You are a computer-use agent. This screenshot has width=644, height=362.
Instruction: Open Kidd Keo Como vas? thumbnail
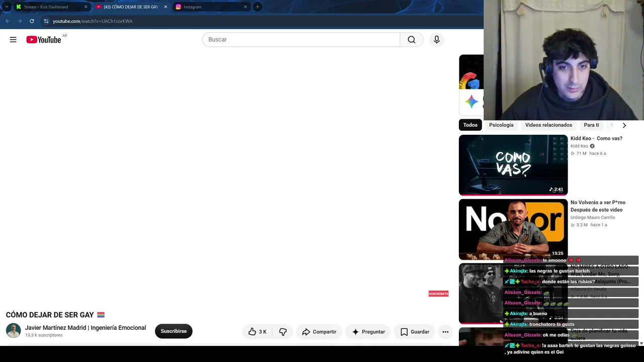pyautogui.click(x=513, y=165)
